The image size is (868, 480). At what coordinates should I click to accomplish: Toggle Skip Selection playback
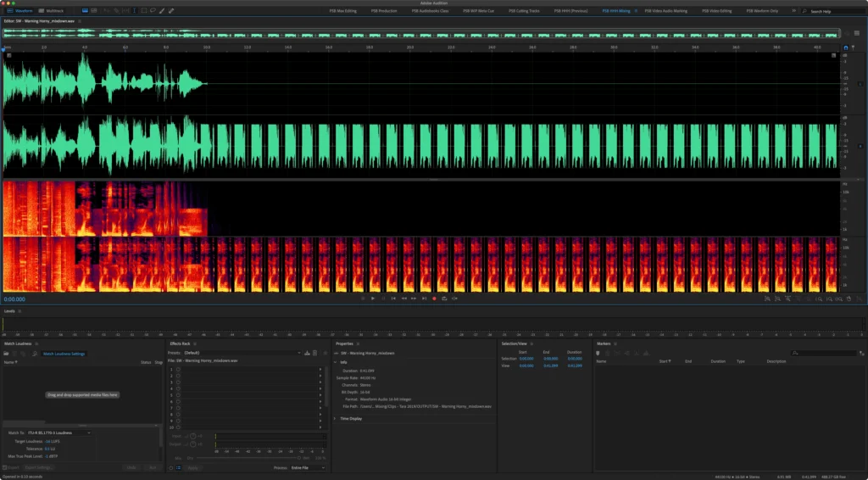(454, 299)
